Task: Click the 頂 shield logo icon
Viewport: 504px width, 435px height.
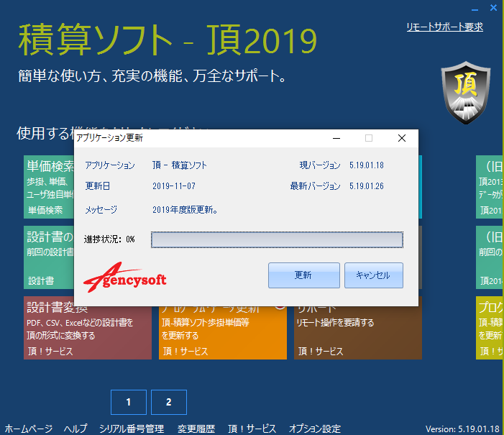Action: point(466,93)
